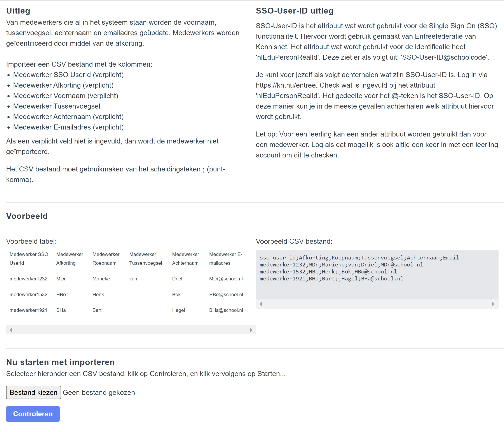Click the medewerker1532 table cell
The image size is (504, 432).
click(x=28, y=294)
